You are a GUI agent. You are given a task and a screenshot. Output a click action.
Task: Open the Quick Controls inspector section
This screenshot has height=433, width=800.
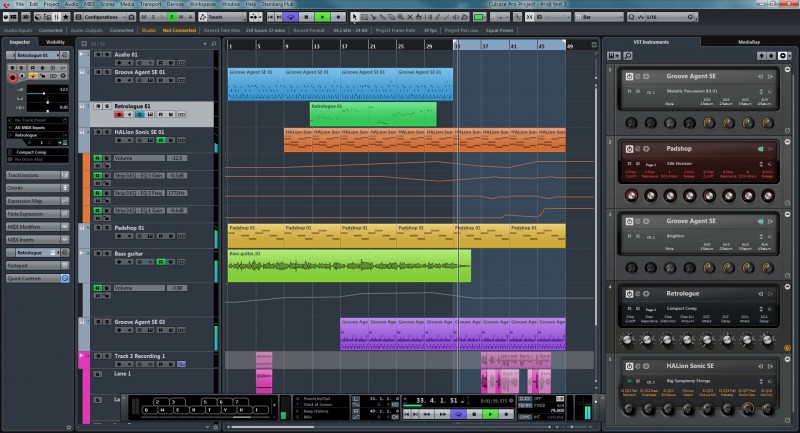pyautogui.click(x=25, y=278)
